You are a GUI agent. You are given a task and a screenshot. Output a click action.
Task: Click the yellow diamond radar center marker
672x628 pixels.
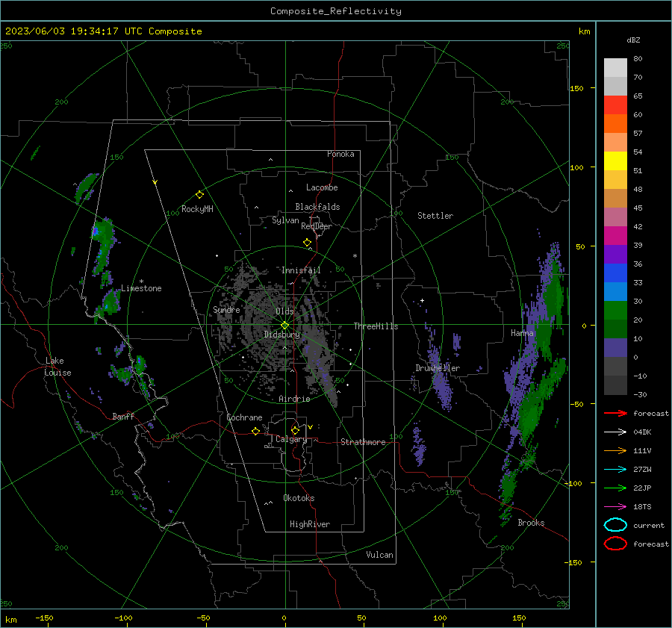[x=284, y=326]
